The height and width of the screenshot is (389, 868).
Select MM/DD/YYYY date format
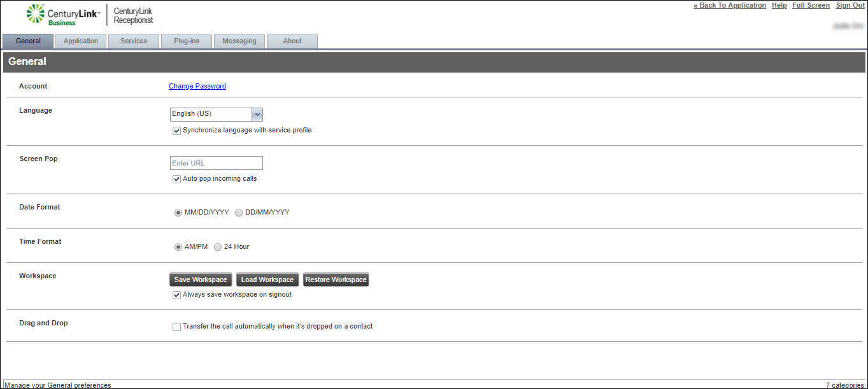[x=178, y=213]
